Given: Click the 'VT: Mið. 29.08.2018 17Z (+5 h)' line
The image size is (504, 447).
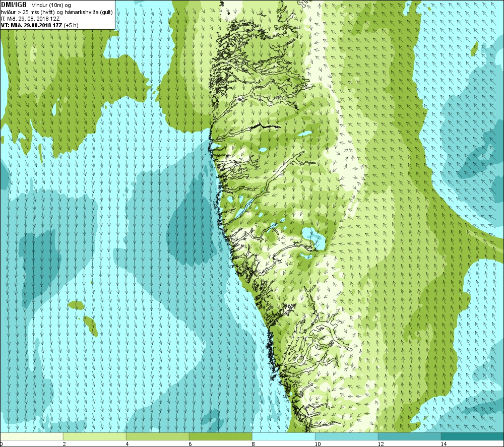Looking at the screenshot, I should pyautogui.click(x=39, y=25).
